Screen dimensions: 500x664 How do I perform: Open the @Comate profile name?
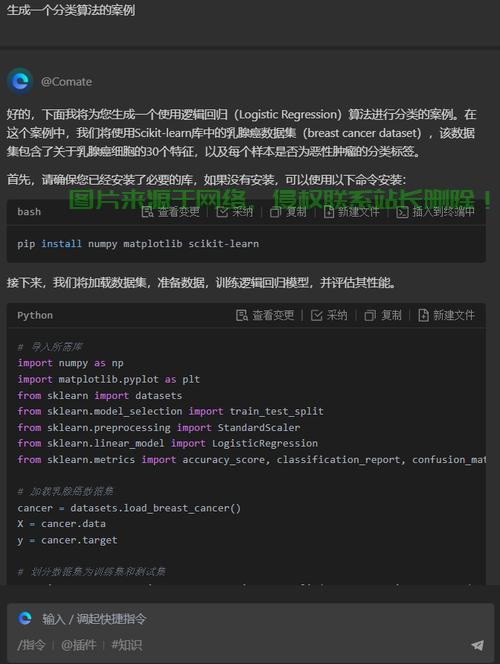[x=66, y=81]
